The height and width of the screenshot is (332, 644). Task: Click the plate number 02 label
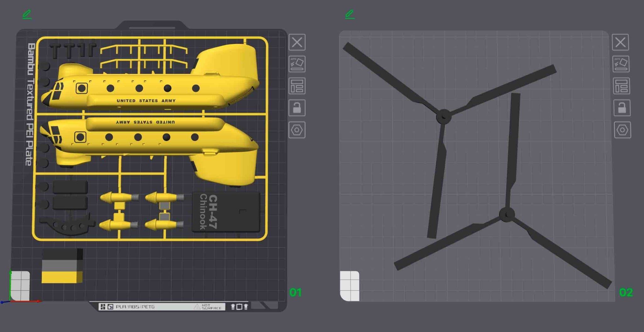[626, 292]
